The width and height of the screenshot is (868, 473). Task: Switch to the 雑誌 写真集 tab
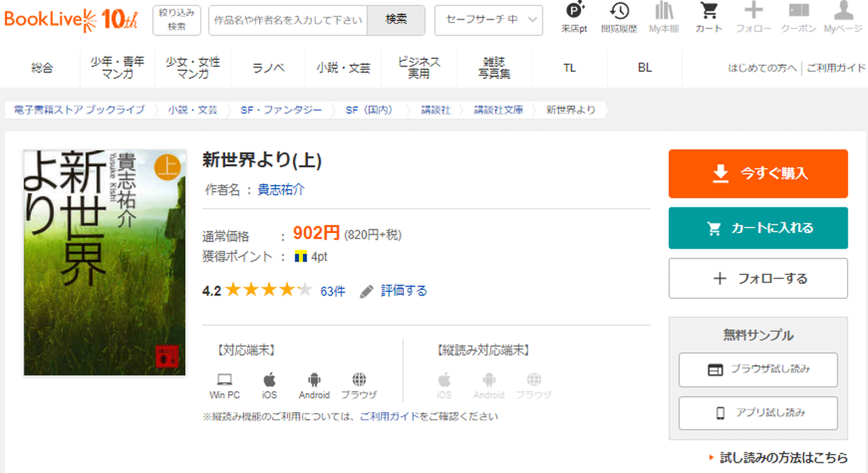coord(494,68)
